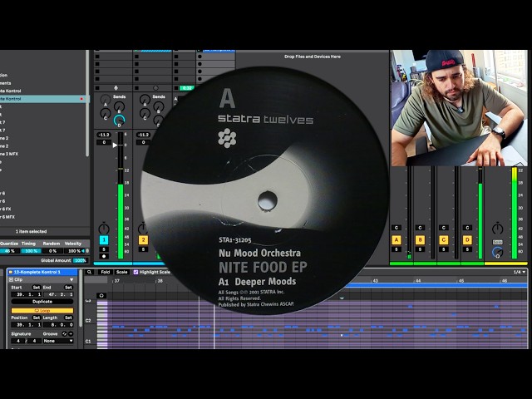The height and width of the screenshot is (399, 532).
Task: Uncheck the Highlight Scale checkbox
Action: 135,272
